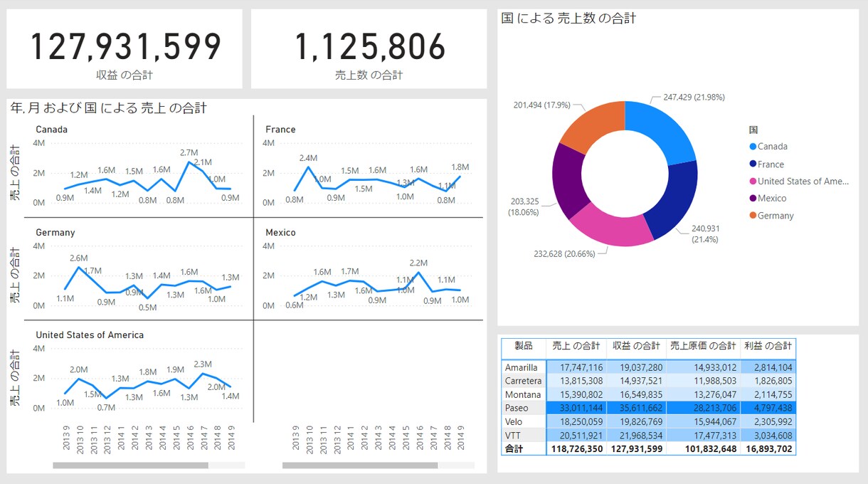868x484 pixels.
Task: Click the 2.7M peak label in Canada chart
Action: (x=189, y=152)
